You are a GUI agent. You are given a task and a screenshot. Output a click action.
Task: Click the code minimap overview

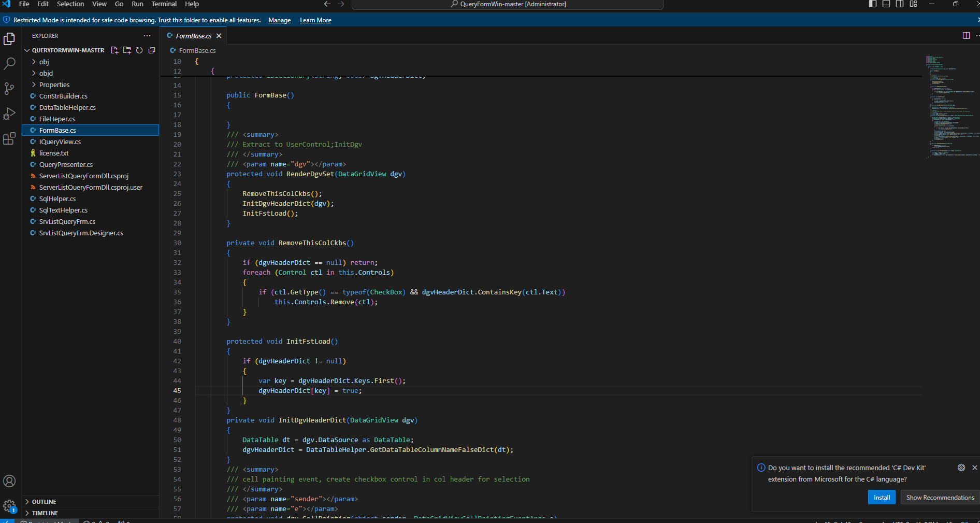pos(951,106)
